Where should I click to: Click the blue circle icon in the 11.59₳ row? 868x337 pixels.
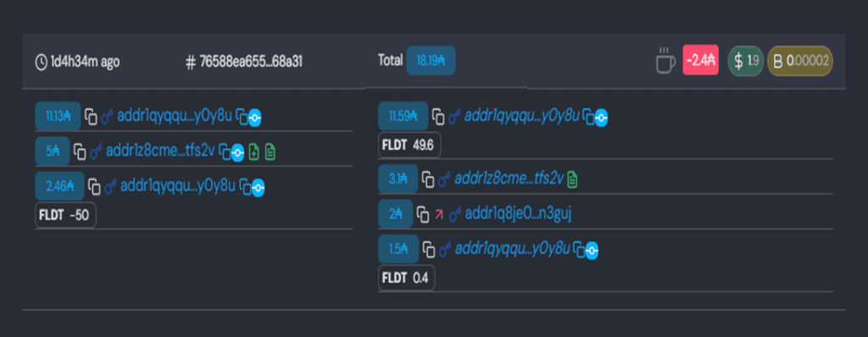point(601,118)
